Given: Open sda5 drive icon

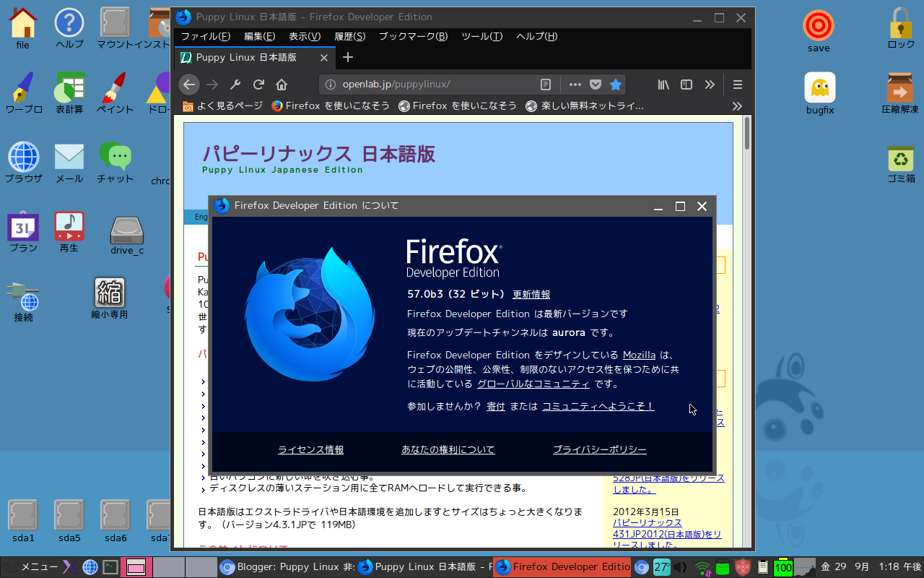Looking at the screenshot, I should pyautogui.click(x=69, y=521).
